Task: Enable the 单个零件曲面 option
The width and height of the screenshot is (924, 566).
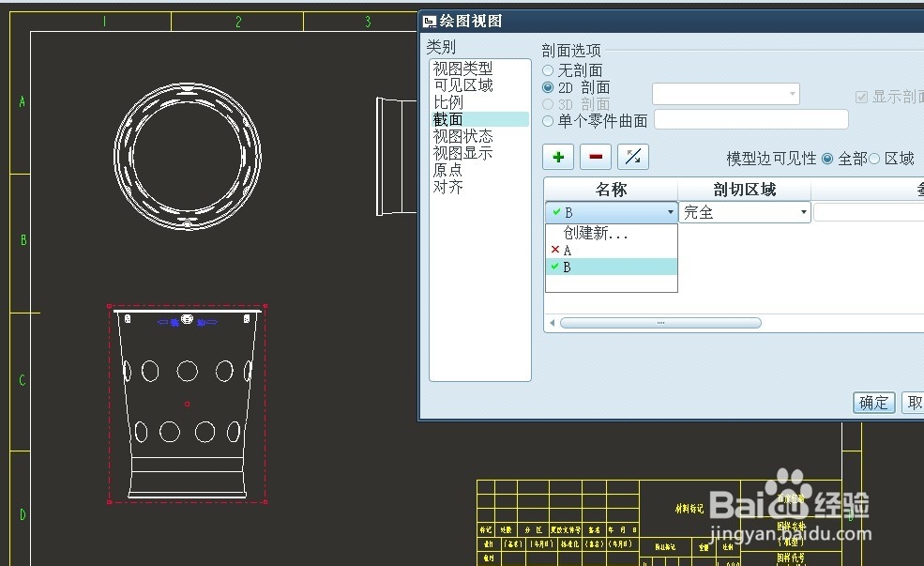Action: (548, 120)
